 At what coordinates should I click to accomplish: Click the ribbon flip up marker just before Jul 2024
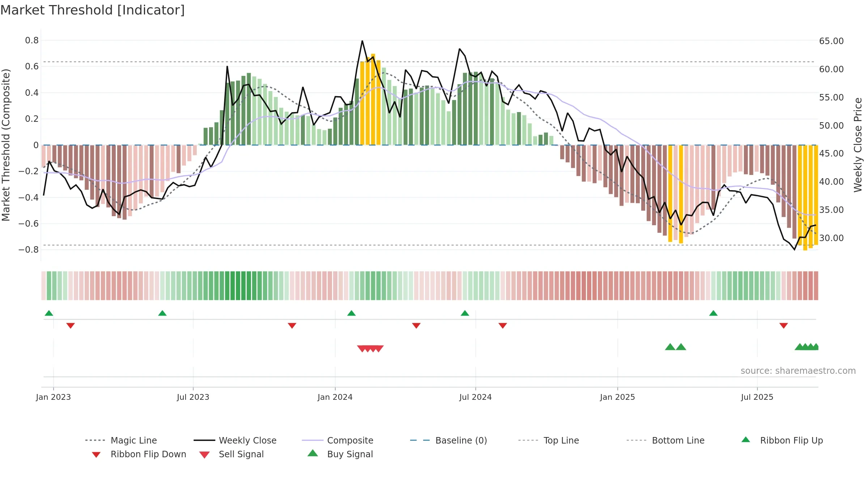465,313
